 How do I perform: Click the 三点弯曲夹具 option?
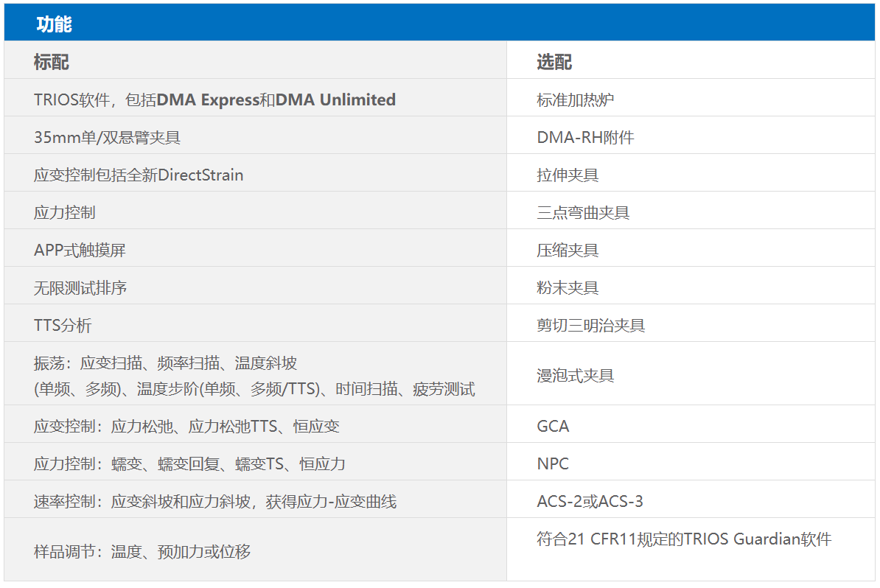pyautogui.click(x=583, y=212)
